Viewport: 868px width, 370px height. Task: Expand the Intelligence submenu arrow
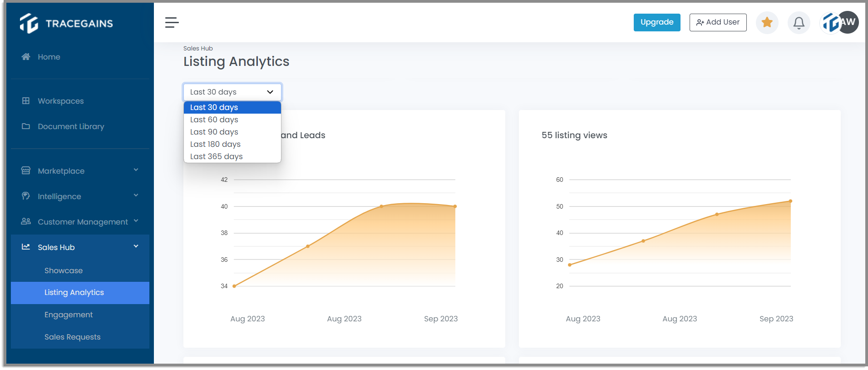[x=136, y=195]
